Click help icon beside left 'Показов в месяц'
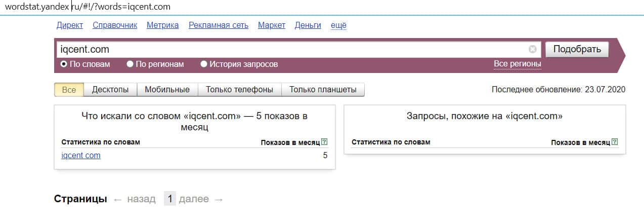Viewport: 644px width, 220px height. tap(324, 142)
